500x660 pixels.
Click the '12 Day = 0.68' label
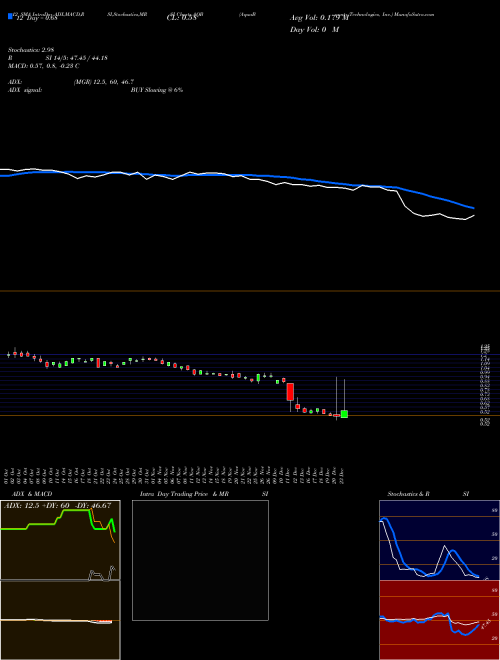coord(35,18)
